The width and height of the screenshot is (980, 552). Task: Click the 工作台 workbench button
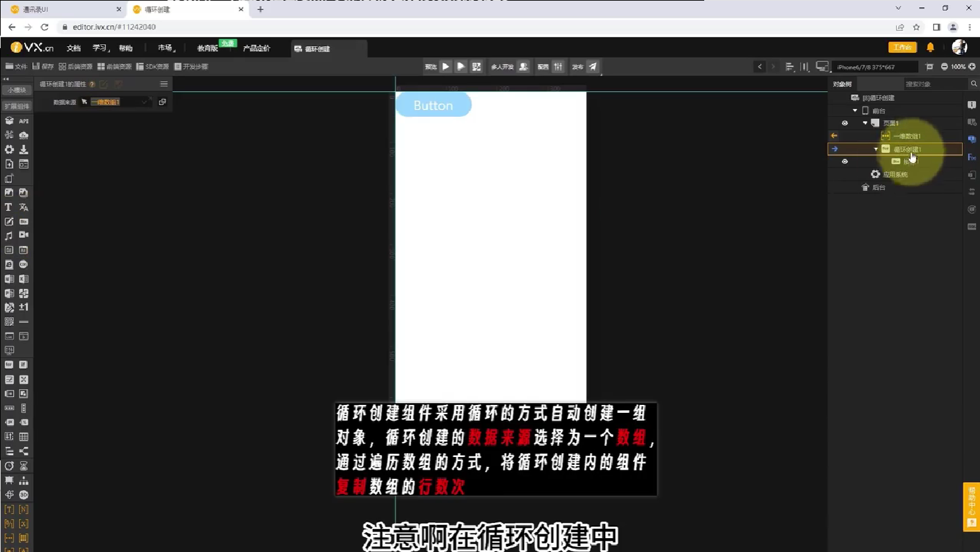(902, 47)
